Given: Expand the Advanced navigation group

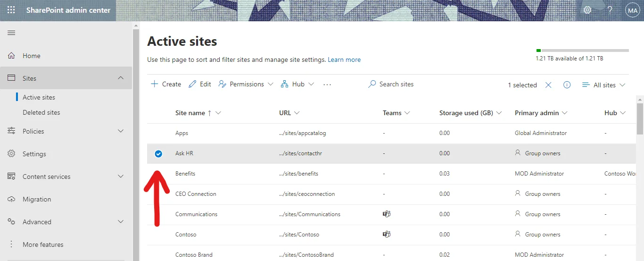Looking at the screenshot, I should pos(121,222).
